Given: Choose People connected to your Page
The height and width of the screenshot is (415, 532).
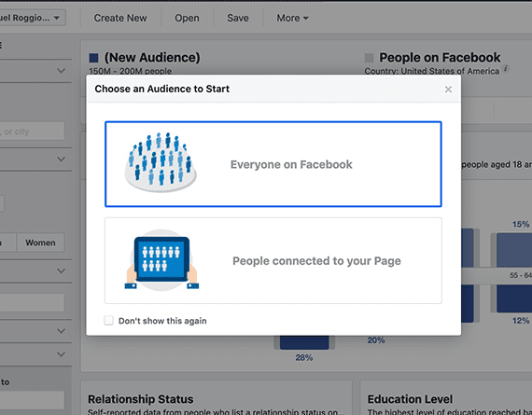Looking at the screenshot, I should (x=273, y=260).
